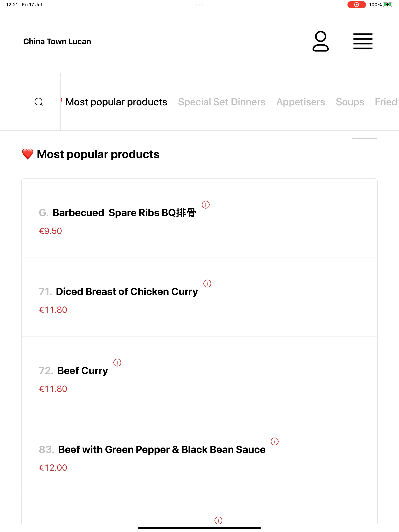
Task: Open the user account profile icon
Action: (x=320, y=41)
